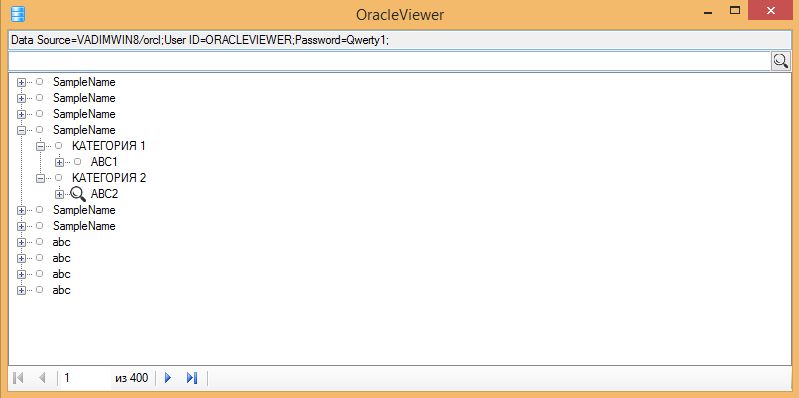
Task: Collapse the expanded SampleName node containing КАТЕГОРИЯ 1
Action: coord(21,130)
